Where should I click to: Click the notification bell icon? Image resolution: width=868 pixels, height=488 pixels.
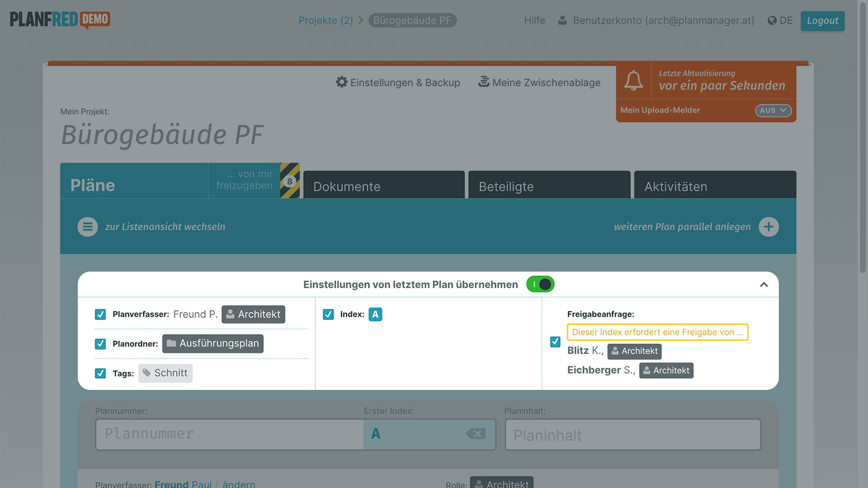(633, 80)
